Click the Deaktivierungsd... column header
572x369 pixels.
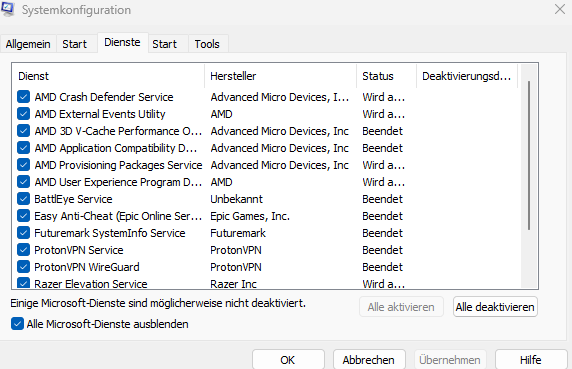[x=467, y=76]
